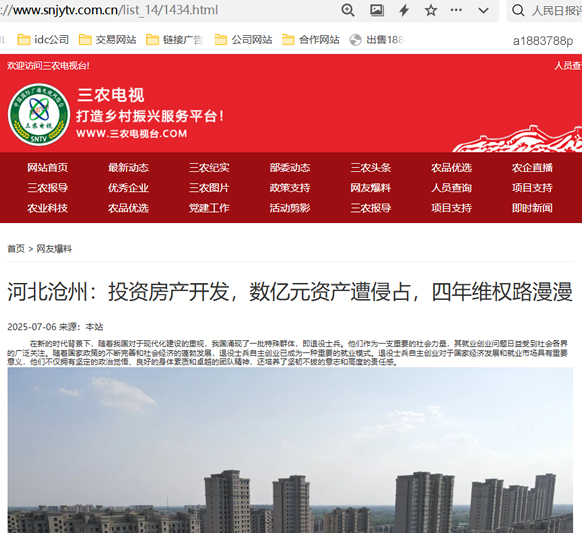The image size is (582, 533).
Task: Click the 网友爆料 breadcrumb link
Action: coord(54,249)
